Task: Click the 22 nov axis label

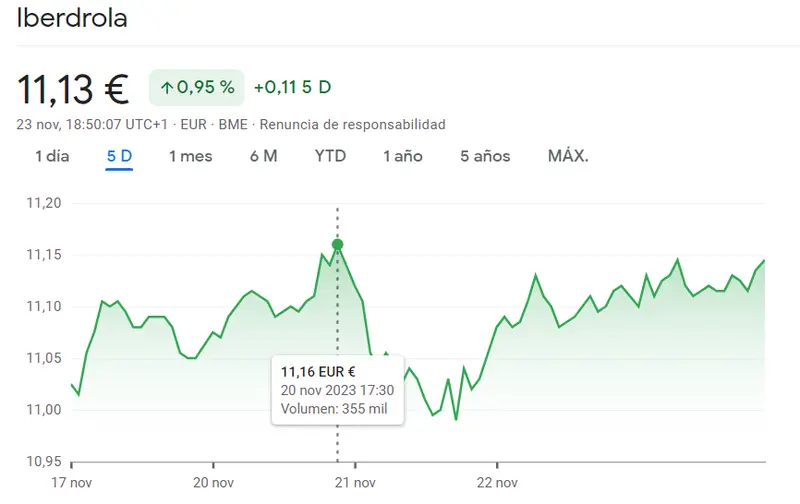Action: [497, 483]
